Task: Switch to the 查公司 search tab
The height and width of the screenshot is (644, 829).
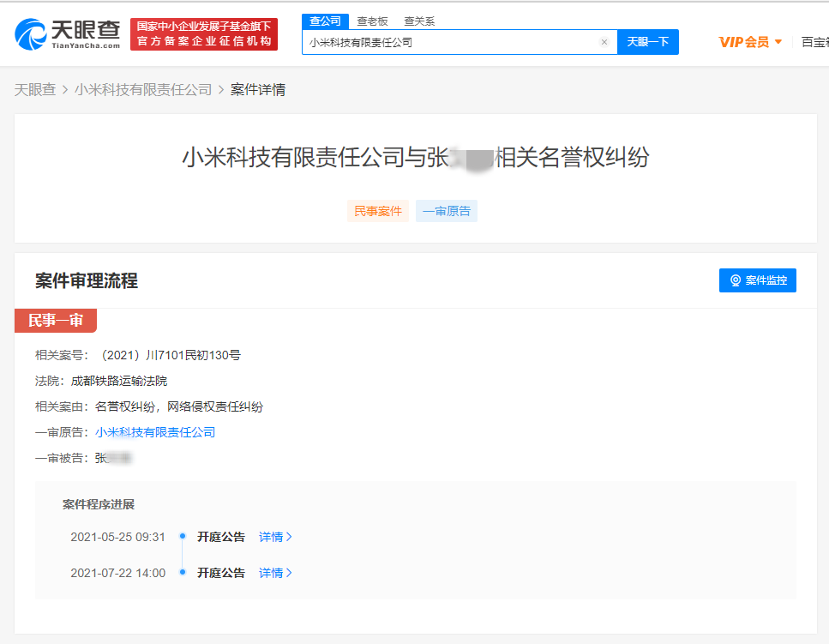Action: (x=325, y=21)
